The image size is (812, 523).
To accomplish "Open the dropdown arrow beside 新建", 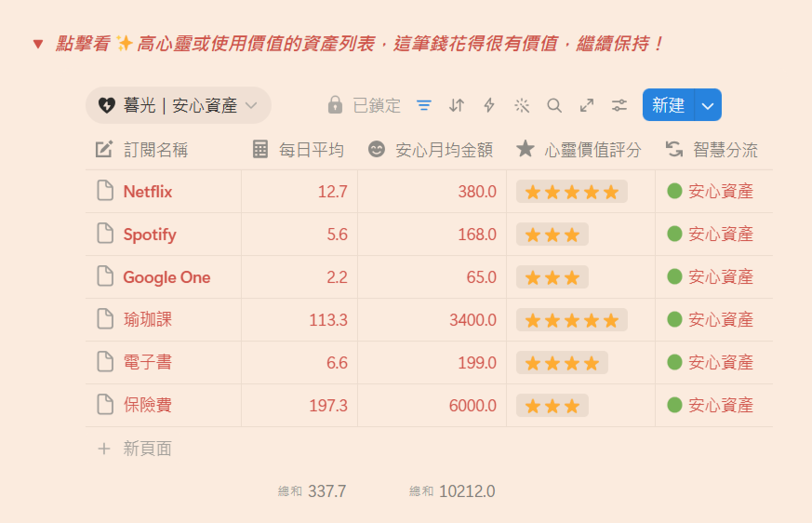I will pyautogui.click(x=708, y=105).
